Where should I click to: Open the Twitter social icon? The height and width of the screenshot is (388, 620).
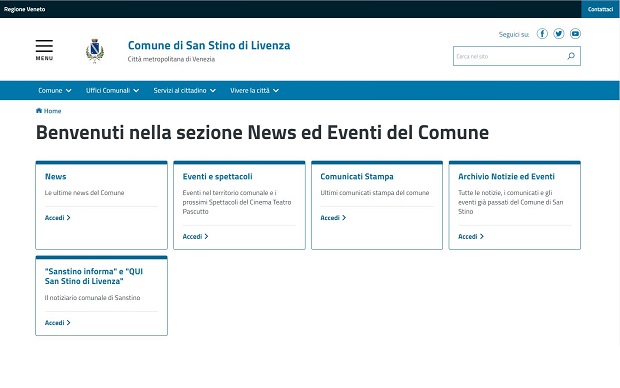pos(559,34)
